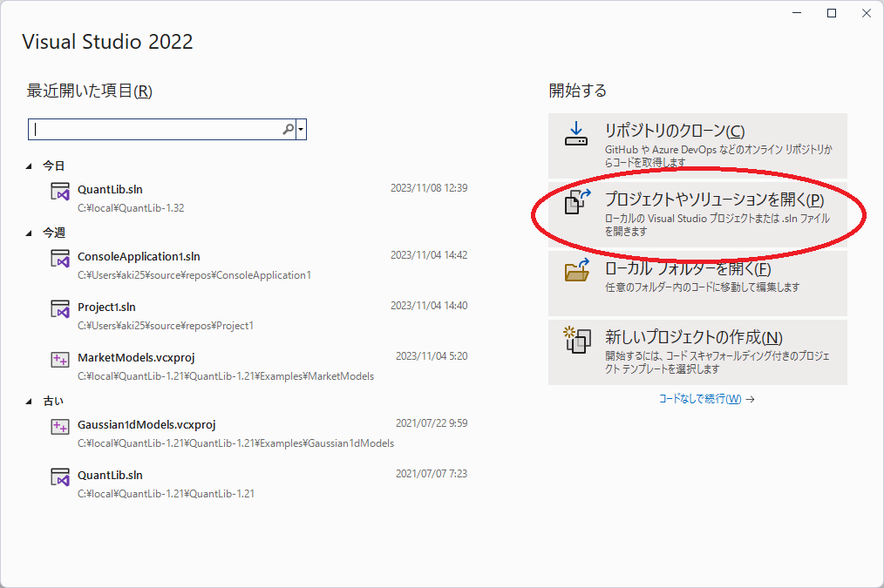Click the timestamp 2023/11/04 5:20

coord(432,356)
